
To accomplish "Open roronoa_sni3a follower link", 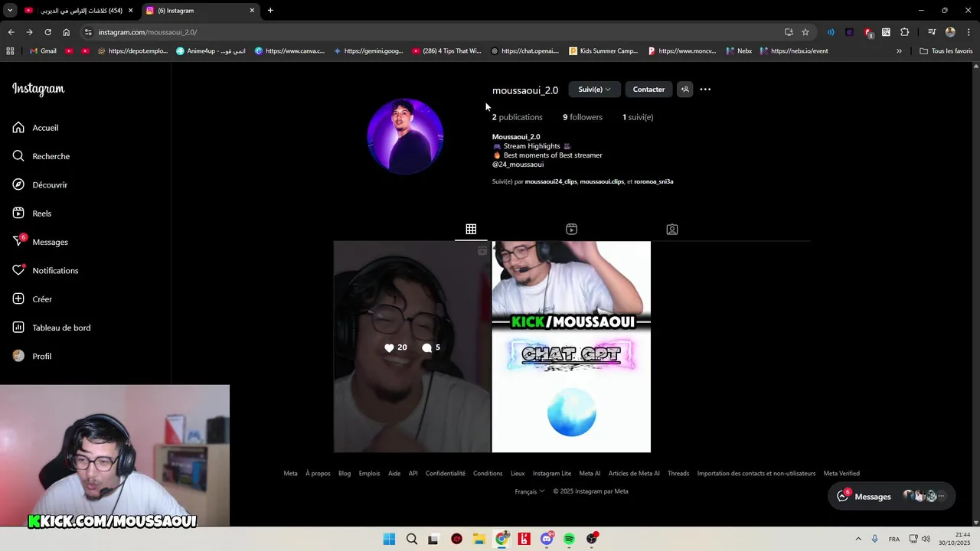I will [x=653, y=182].
